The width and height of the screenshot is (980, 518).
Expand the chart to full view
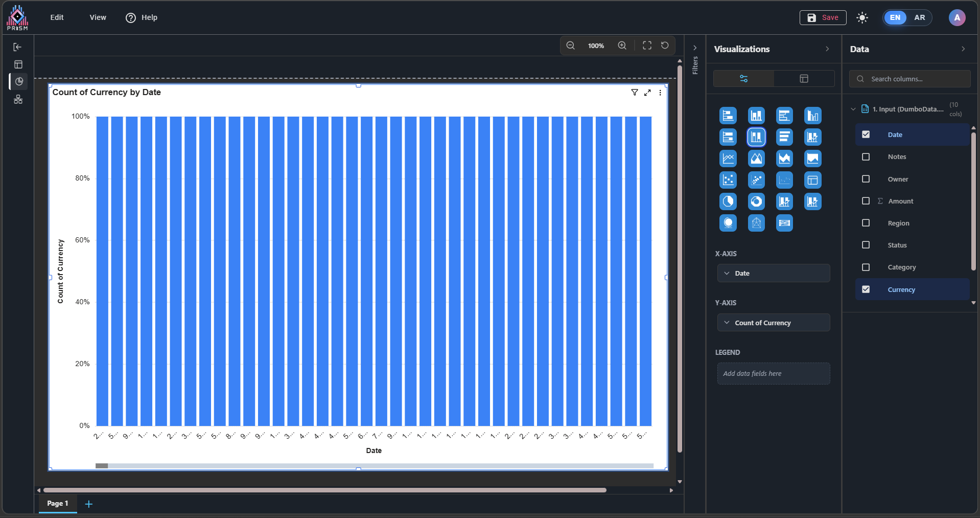click(647, 93)
